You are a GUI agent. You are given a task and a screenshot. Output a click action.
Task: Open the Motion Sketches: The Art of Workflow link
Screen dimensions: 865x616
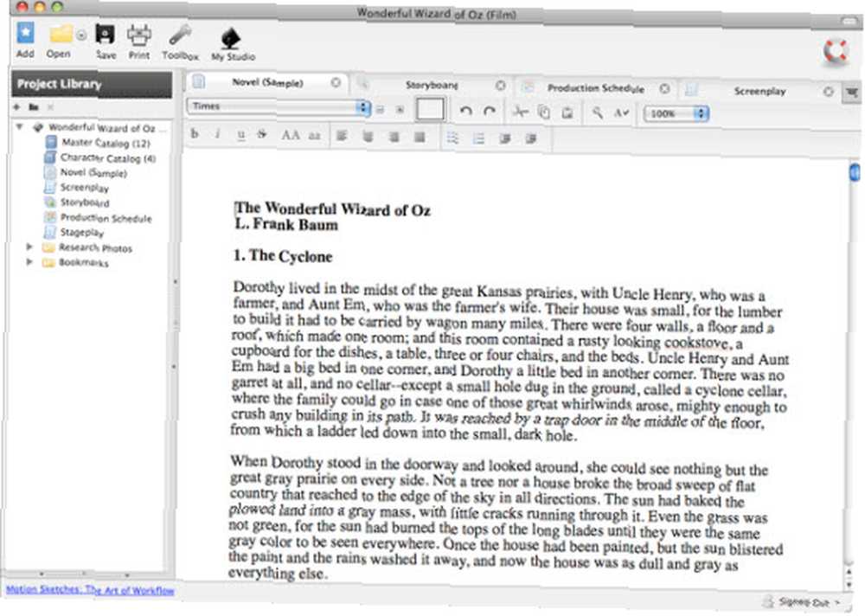point(90,589)
